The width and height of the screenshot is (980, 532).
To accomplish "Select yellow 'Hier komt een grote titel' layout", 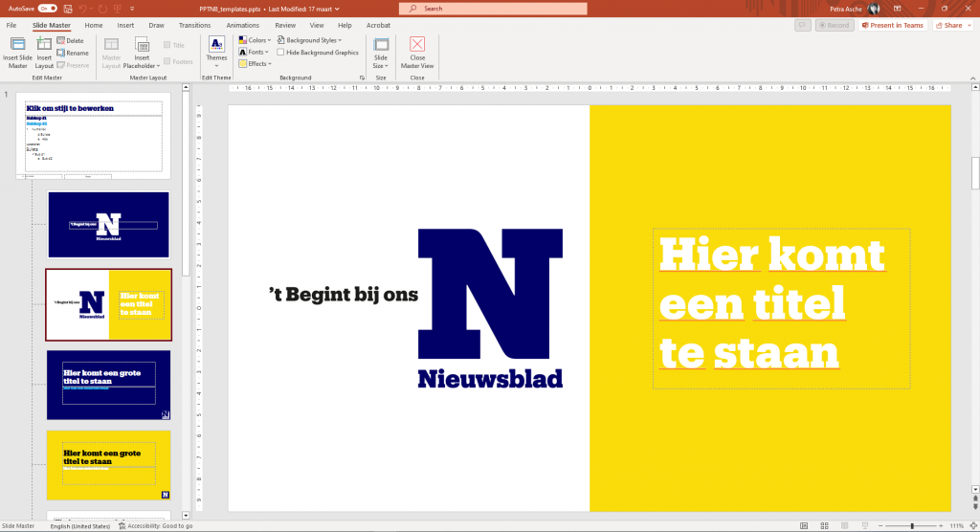I will pos(109,465).
